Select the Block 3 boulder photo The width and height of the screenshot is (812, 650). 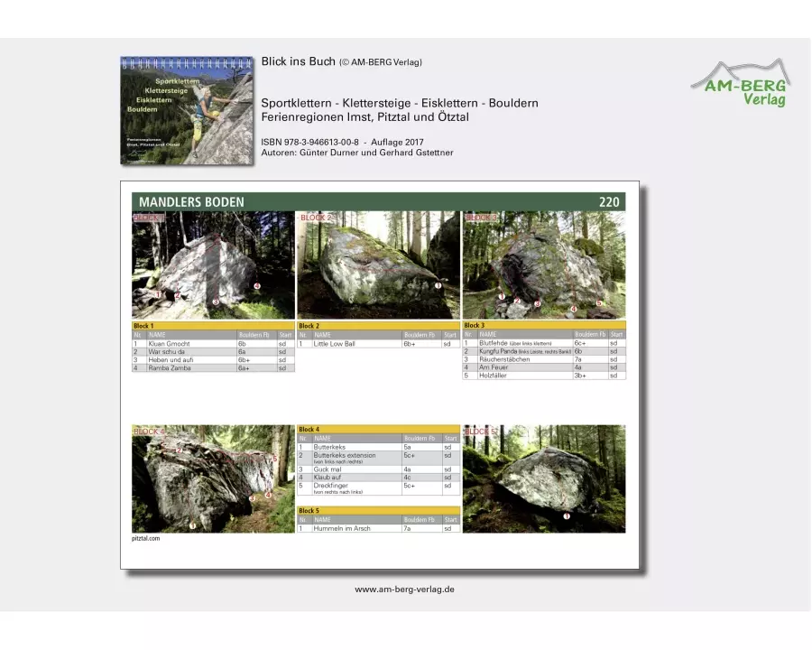click(544, 265)
